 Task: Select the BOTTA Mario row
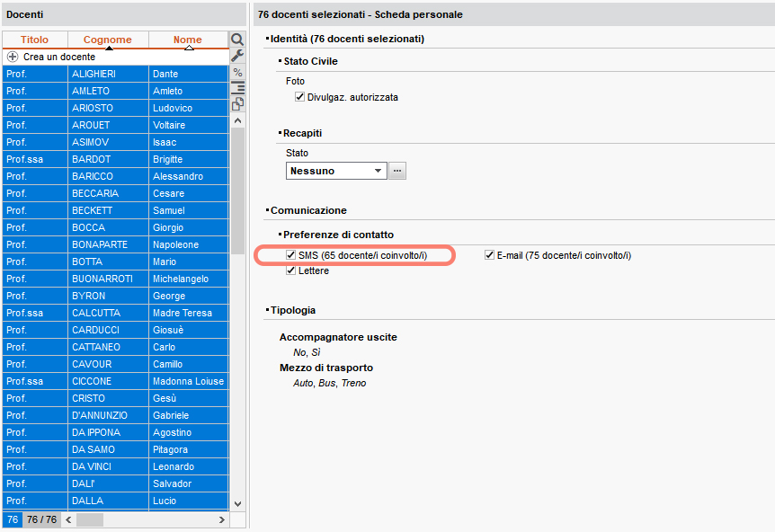pyautogui.click(x=116, y=262)
